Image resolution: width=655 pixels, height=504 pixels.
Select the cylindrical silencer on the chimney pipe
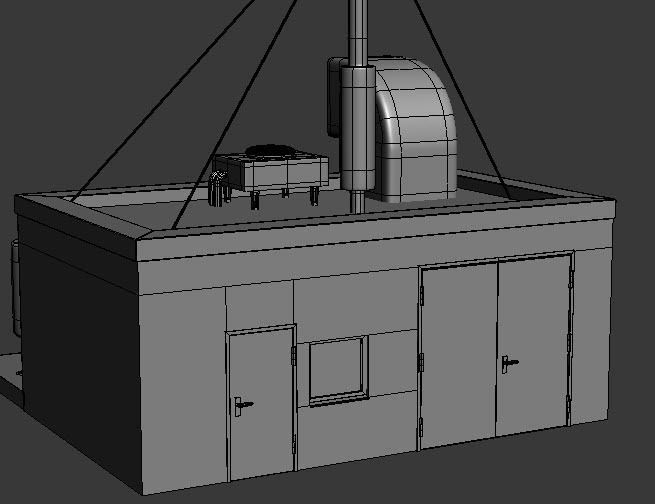358,128
